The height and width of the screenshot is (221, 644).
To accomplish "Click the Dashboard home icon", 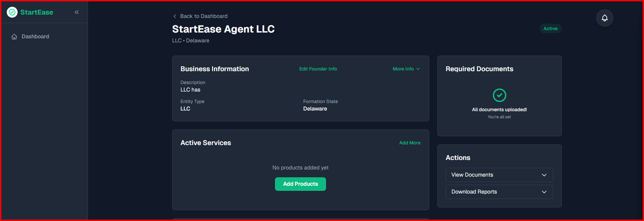I will click(14, 37).
